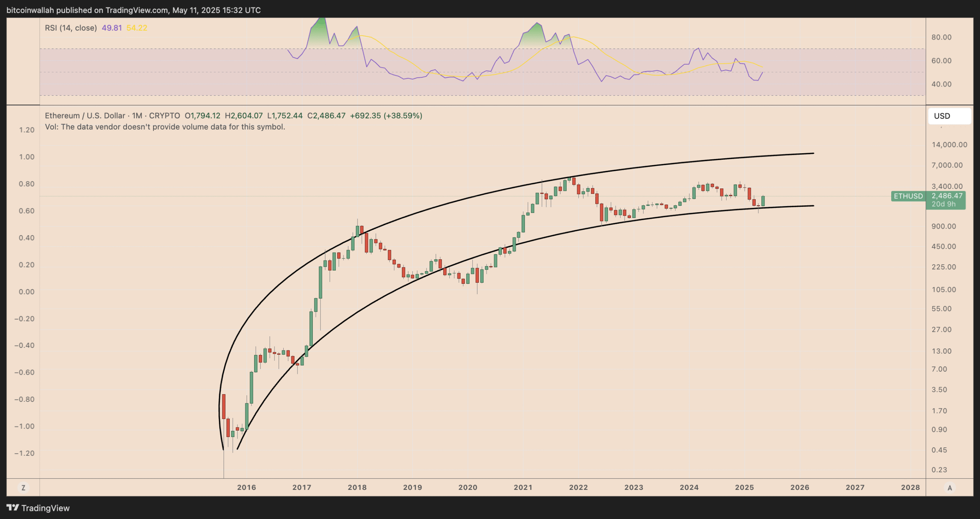The image size is (980, 519).
Task: Click 2020 on the time axis
Action: click(468, 487)
